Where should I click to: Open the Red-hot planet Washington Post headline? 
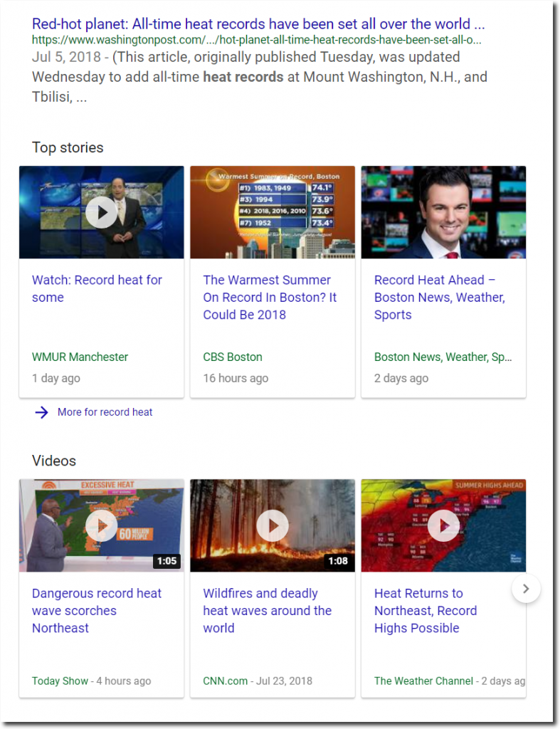pyautogui.click(x=258, y=24)
